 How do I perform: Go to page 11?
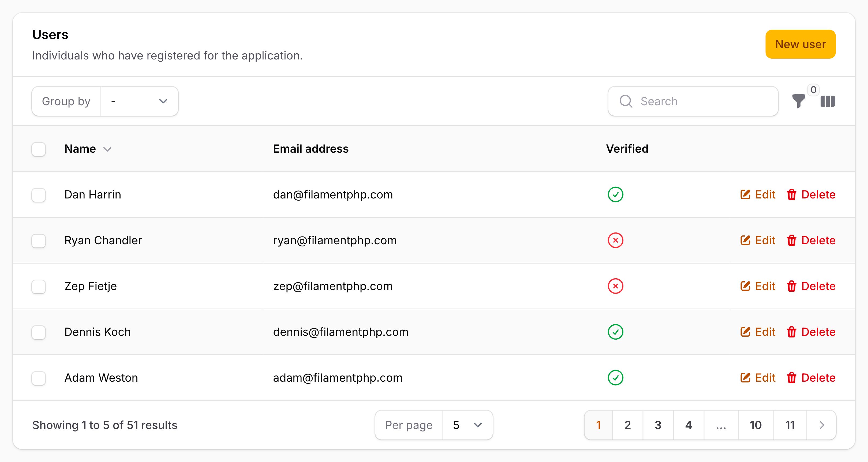click(x=790, y=425)
